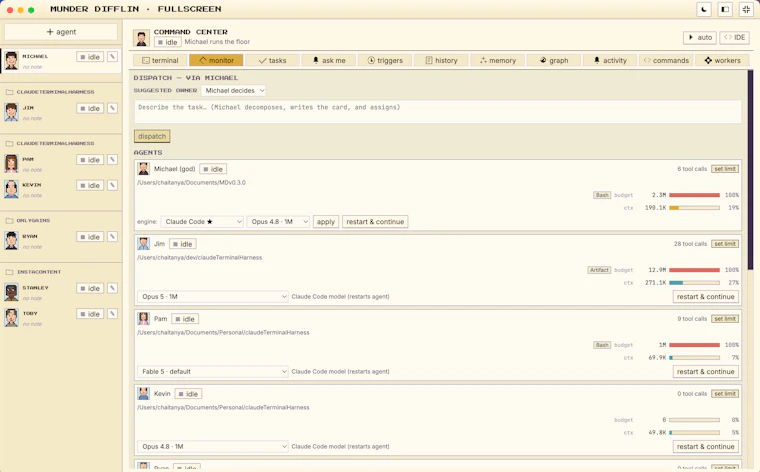Open Jim's Opus 5 · 1M model dropdown
The width and height of the screenshot is (760, 472).
(213, 297)
